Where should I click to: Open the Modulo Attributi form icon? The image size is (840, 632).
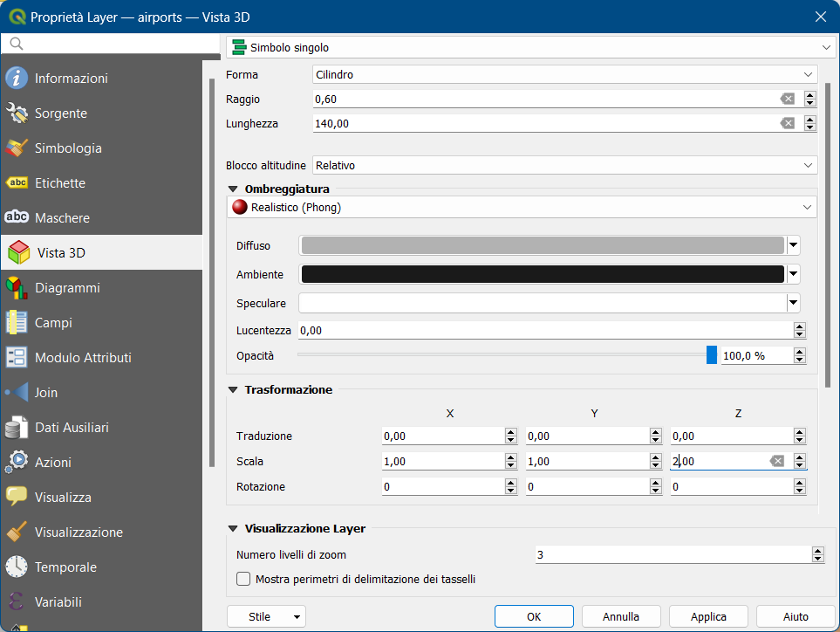(17, 358)
